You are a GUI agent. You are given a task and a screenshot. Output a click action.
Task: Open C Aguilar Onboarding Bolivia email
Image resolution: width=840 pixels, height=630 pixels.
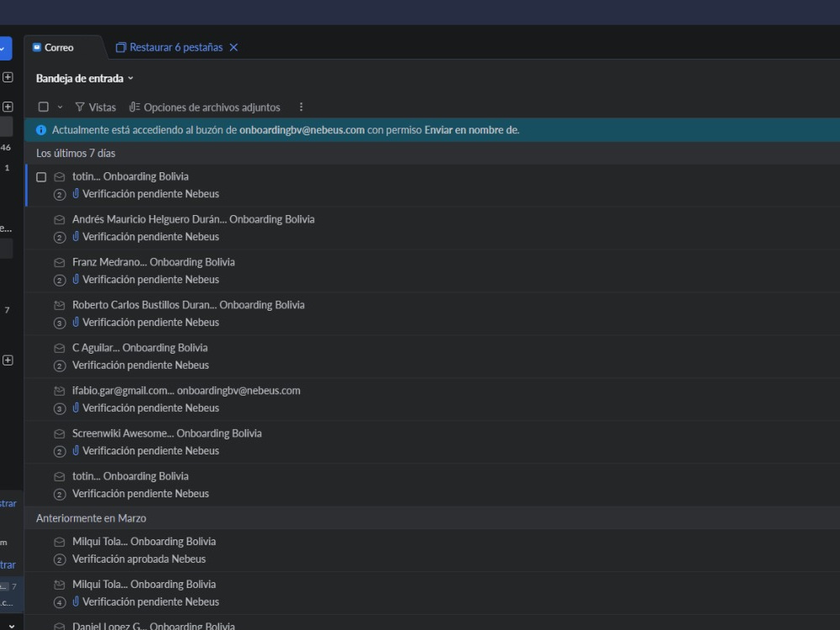click(x=432, y=357)
